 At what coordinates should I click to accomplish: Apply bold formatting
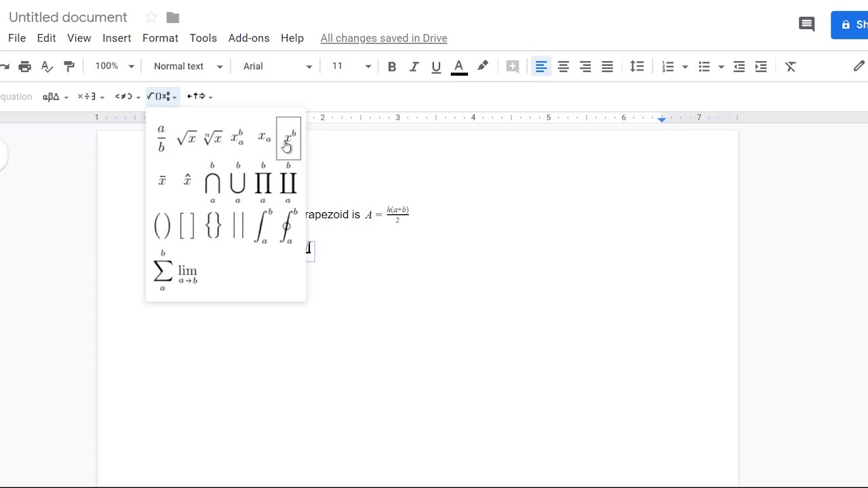(391, 66)
